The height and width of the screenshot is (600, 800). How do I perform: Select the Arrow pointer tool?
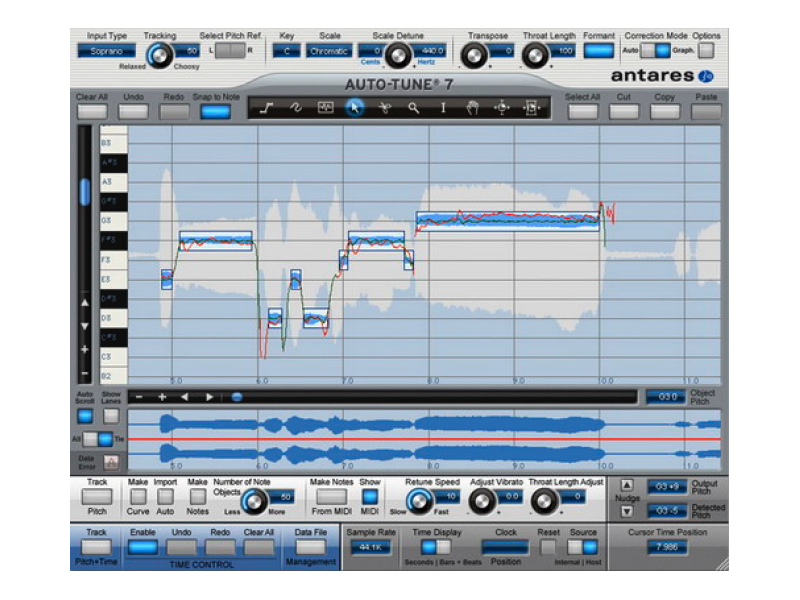pos(355,108)
